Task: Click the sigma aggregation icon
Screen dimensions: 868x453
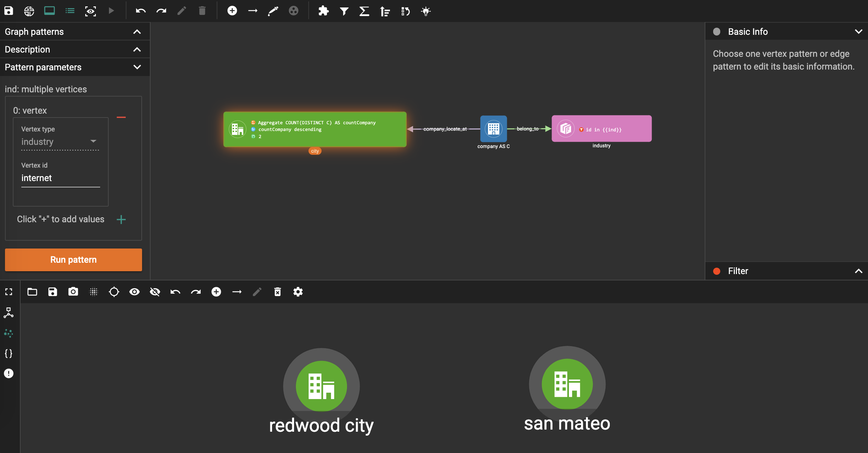Action: pyautogui.click(x=364, y=11)
